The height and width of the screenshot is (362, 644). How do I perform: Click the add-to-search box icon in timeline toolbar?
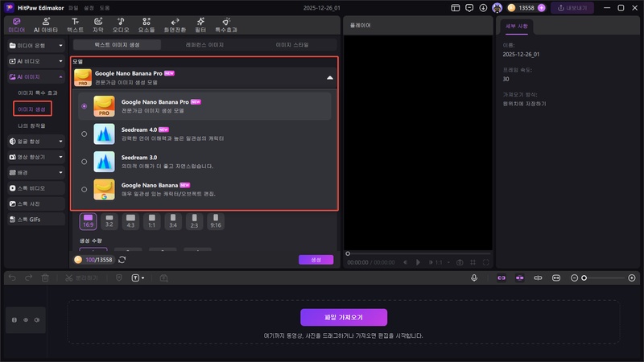tap(164, 278)
